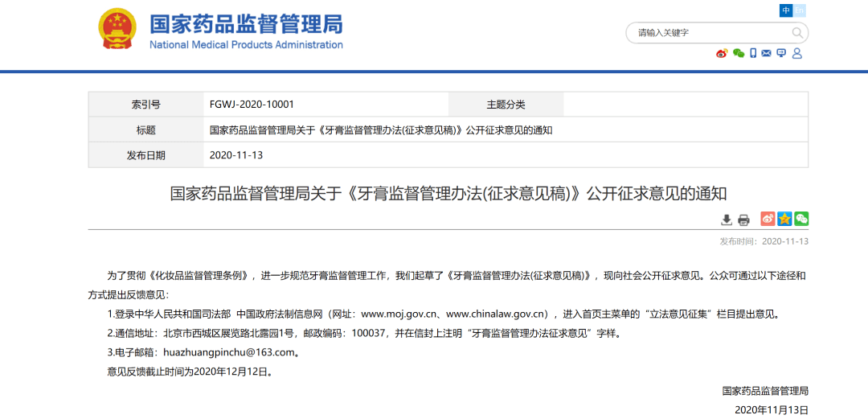Screen dimensions: 868x419
Task: Open the user profile icon
Action: pyautogui.click(x=796, y=53)
